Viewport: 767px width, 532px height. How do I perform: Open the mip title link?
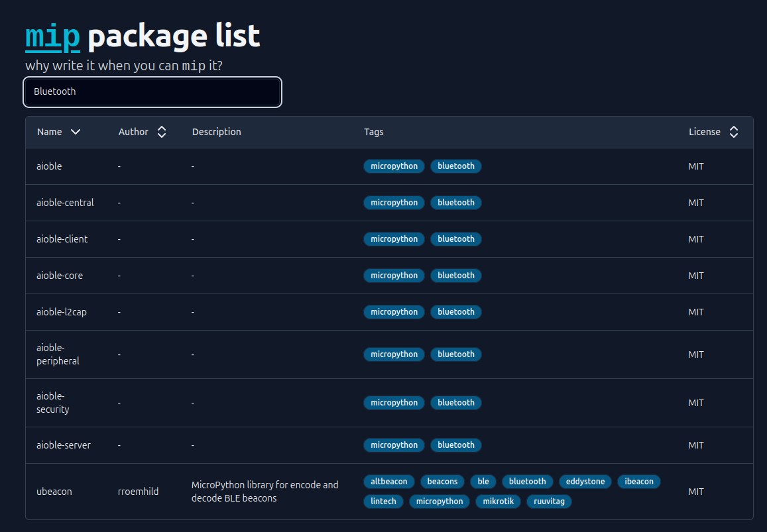pos(52,36)
